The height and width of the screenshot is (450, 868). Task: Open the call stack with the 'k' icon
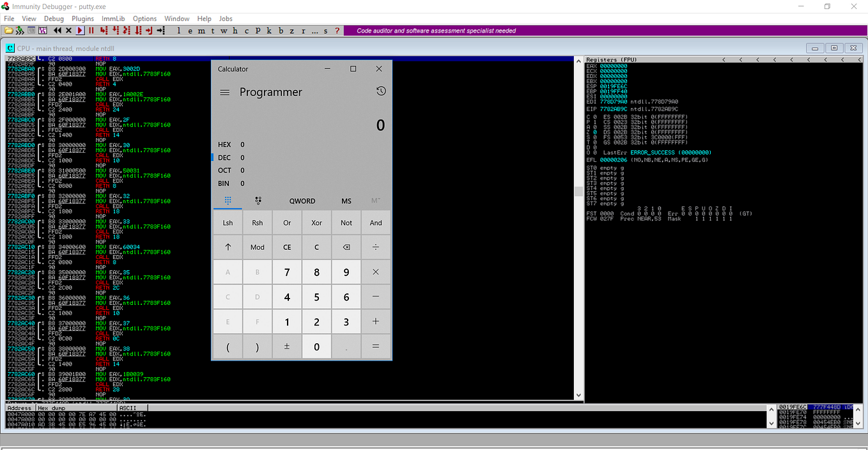268,30
